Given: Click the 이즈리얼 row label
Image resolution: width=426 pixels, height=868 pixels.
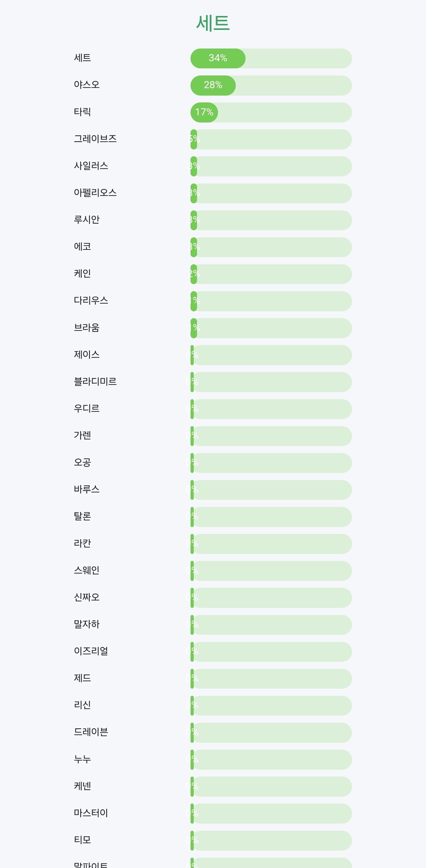Looking at the screenshot, I should (x=91, y=651).
